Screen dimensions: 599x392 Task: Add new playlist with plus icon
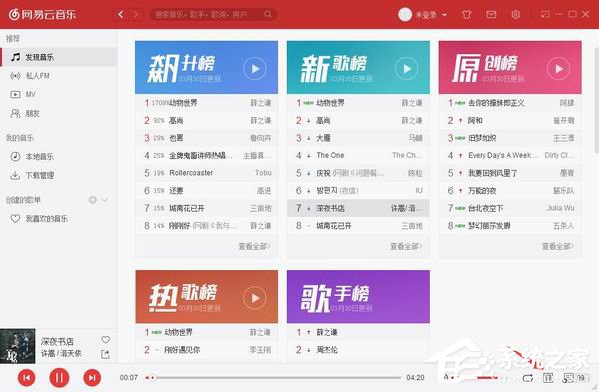pos(92,200)
